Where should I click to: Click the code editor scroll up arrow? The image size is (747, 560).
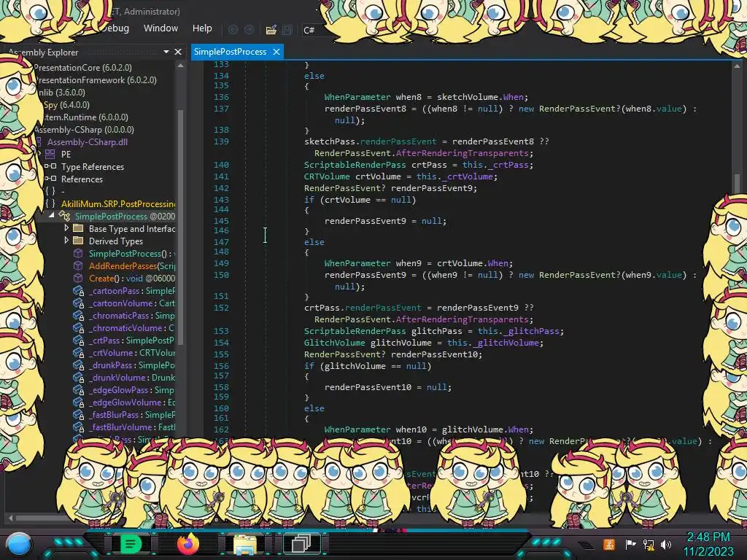tap(737, 66)
